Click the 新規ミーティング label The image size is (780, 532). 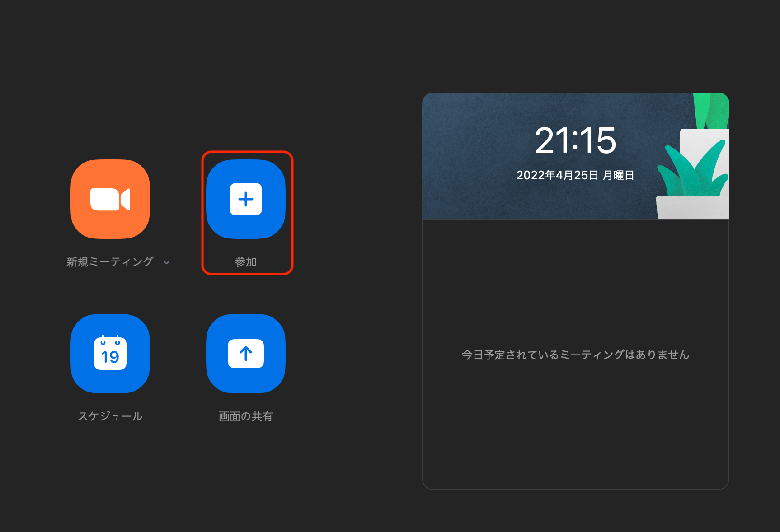[x=110, y=262]
